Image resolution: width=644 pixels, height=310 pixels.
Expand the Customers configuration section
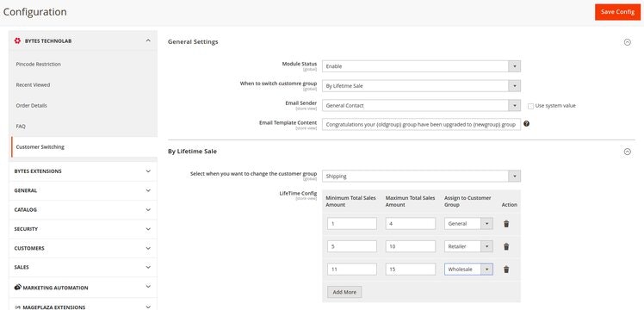point(83,248)
